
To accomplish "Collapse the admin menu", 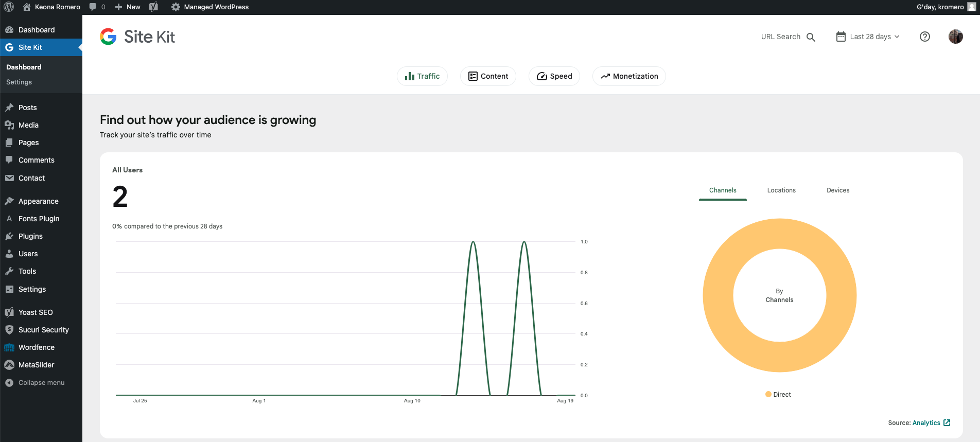I will (x=41, y=383).
